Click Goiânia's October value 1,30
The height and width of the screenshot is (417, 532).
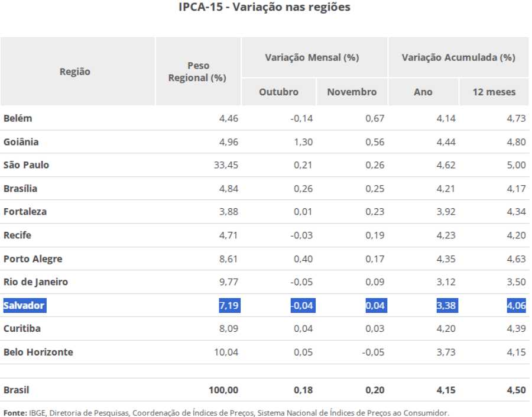(303, 142)
